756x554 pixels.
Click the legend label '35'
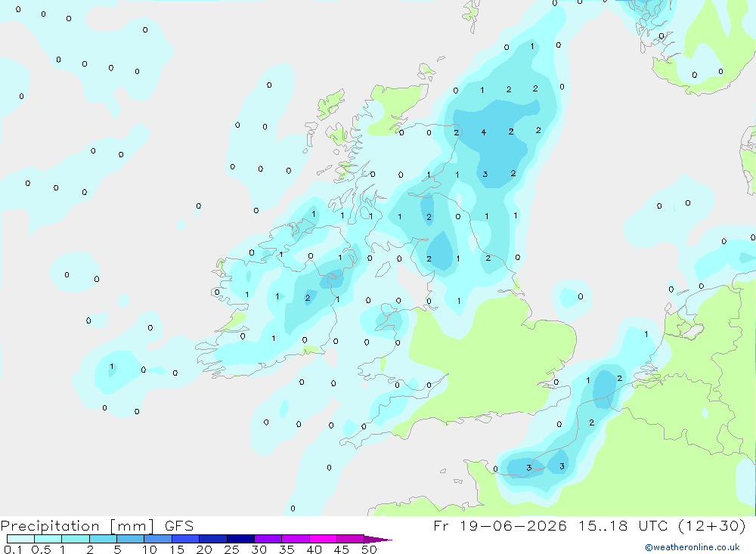point(287,549)
